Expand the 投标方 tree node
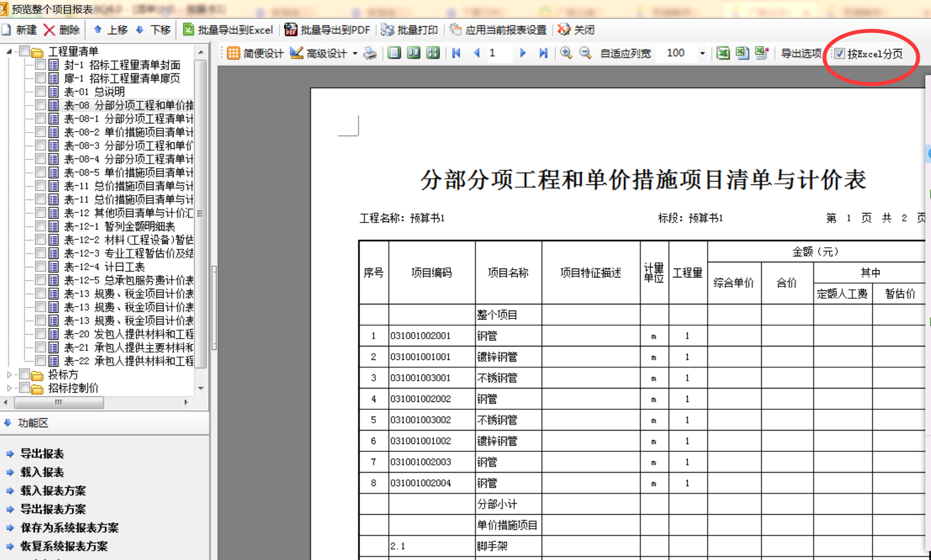Viewport: 931px width, 560px height. point(9,374)
